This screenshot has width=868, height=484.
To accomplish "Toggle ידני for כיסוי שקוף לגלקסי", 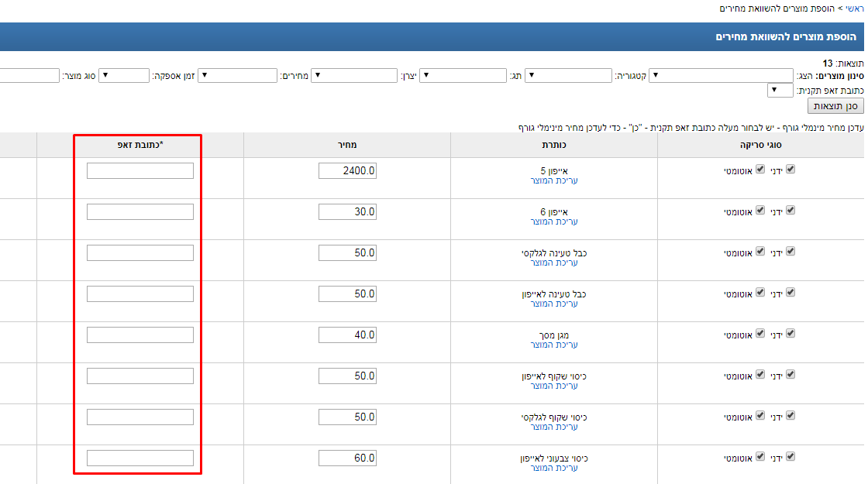I will pyautogui.click(x=790, y=415).
